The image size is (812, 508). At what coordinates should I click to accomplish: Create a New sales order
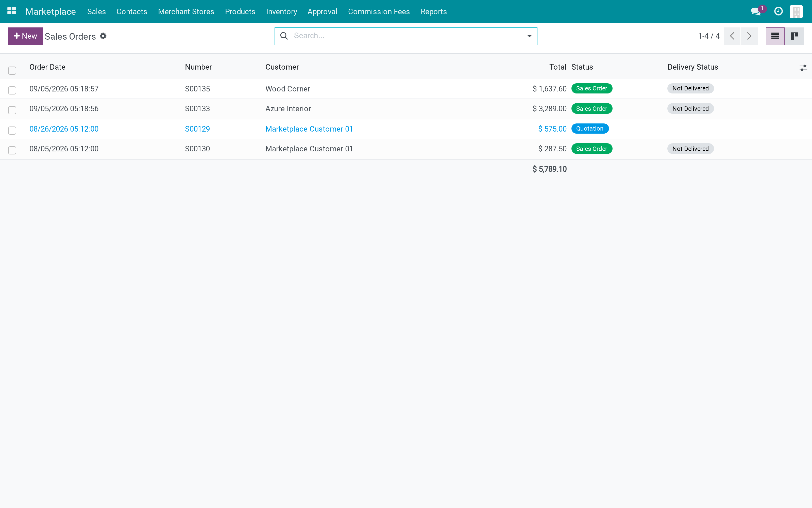point(25,36)
